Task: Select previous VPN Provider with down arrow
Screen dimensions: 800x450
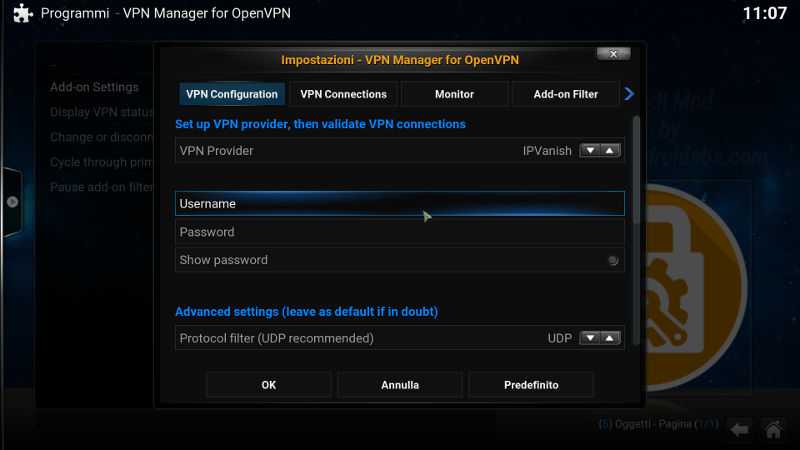Action: 590,151
